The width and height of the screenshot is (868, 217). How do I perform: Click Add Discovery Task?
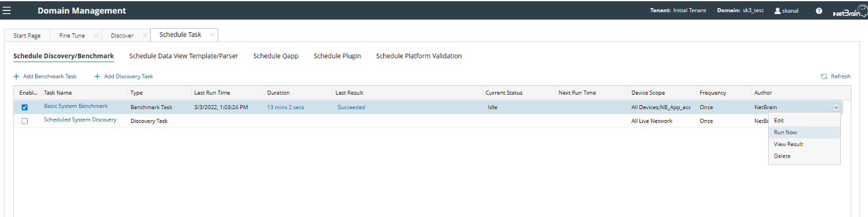[124, 76]
